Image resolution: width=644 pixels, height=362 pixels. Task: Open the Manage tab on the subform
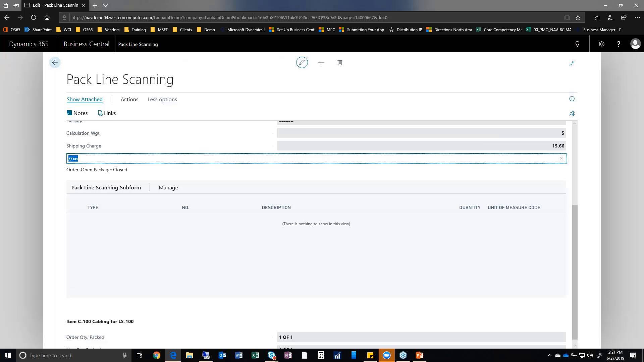[x=168, y=187]
